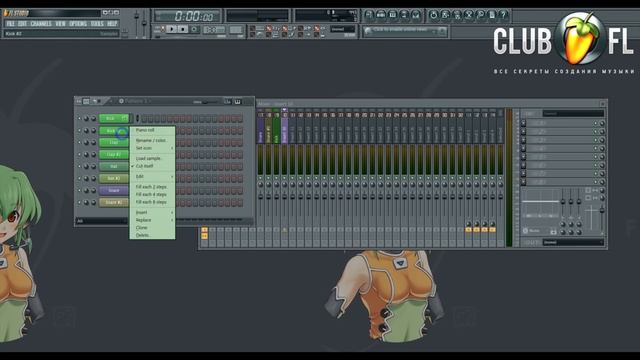The height and width of the screenshot is (360, 640).
Task: Select the purple Snare channel button
Action: tap(114, 190)
